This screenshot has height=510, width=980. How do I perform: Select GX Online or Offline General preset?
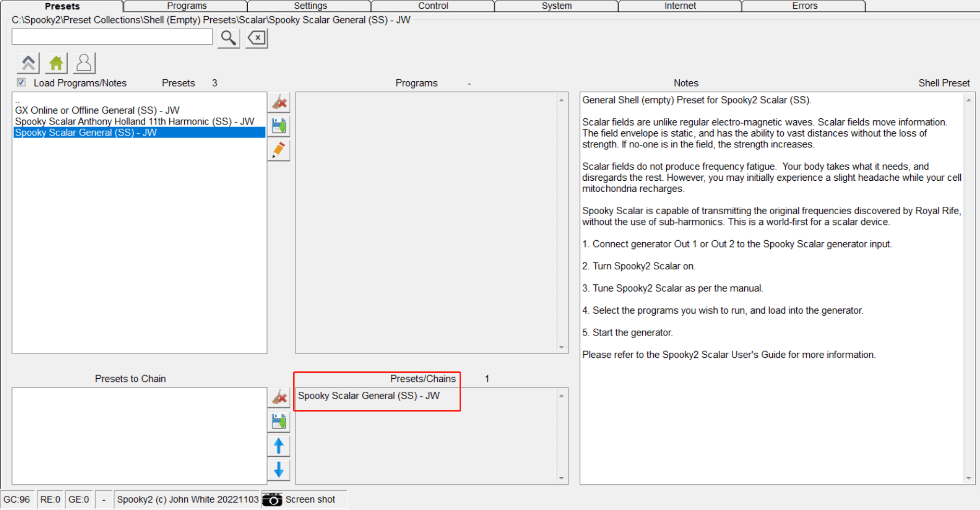pos(97,110)
